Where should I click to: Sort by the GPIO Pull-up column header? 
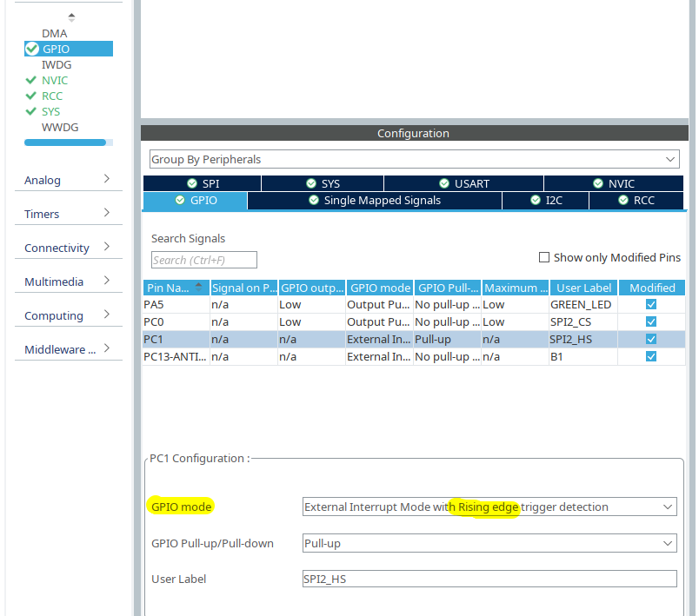[x=448, y=288]
